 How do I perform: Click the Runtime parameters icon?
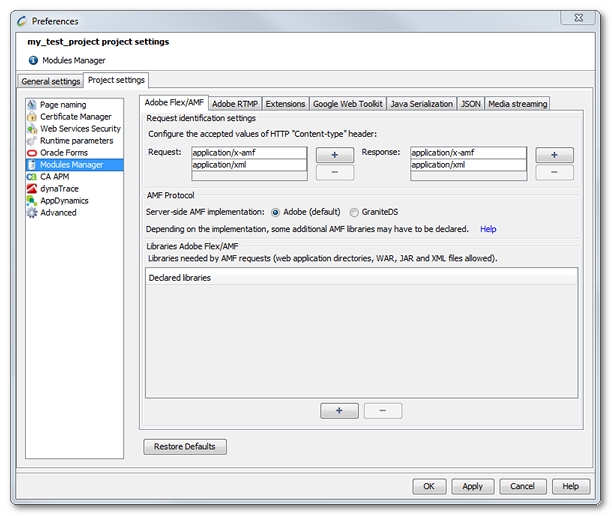point(32,140)
